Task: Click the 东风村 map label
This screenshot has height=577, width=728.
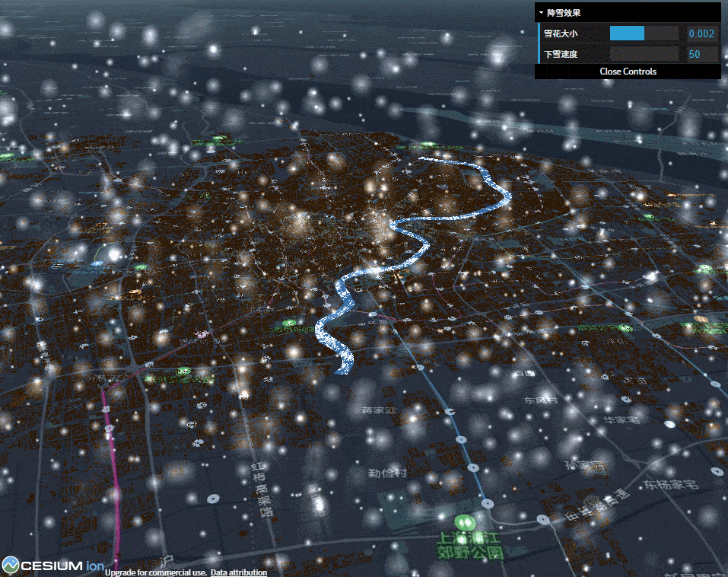Action: (x=540, y=400)
